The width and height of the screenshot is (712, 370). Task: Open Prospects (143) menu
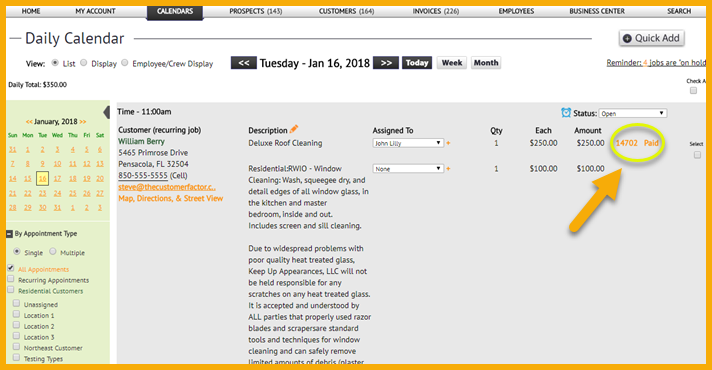[x=256, y=11]
